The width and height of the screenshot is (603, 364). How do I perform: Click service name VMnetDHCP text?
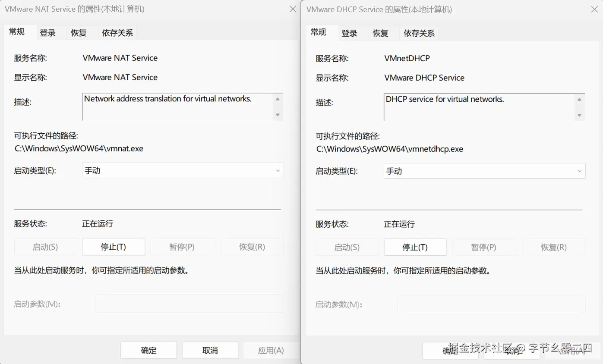tap(407, 58)
